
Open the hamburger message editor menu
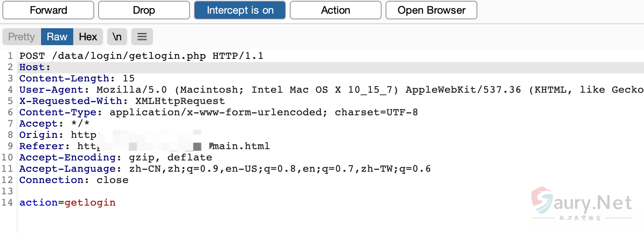point(142,37)
